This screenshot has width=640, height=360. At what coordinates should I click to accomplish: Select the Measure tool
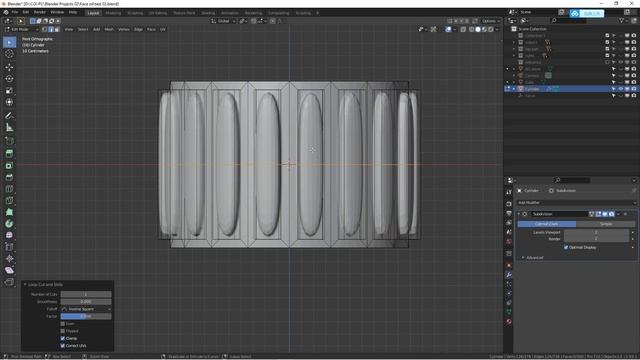9,128
